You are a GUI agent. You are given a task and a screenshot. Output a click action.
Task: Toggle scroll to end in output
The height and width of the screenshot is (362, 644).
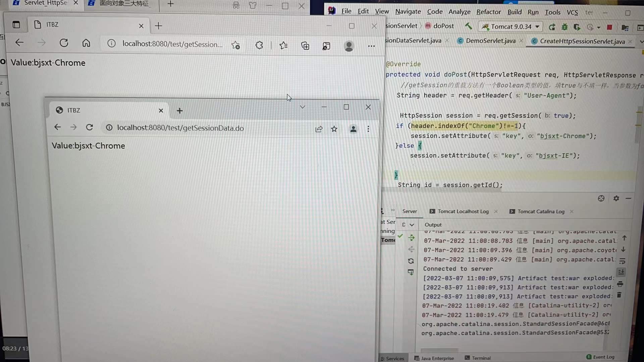pyautogui.click(x=621, y=272)
